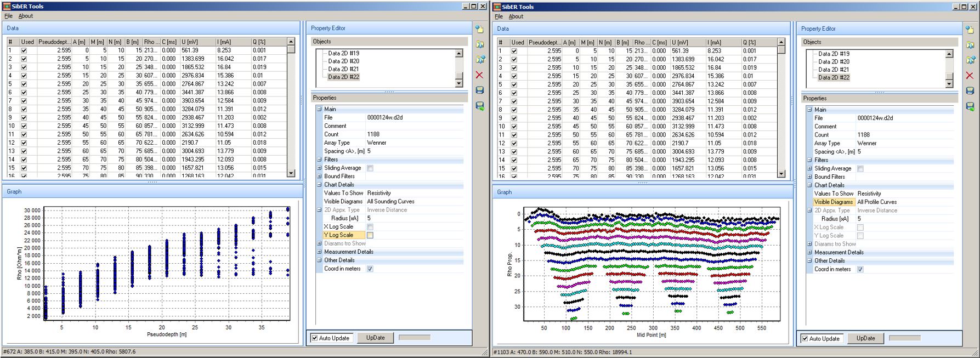Image resolution: width=980 pixels, height=358 pixels.
Task: Collapse Chart Details in left window
Action: [319, 185]
